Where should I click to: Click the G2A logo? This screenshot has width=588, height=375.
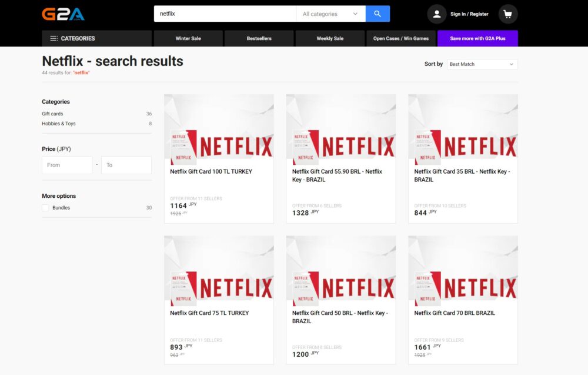click(63, 14)
